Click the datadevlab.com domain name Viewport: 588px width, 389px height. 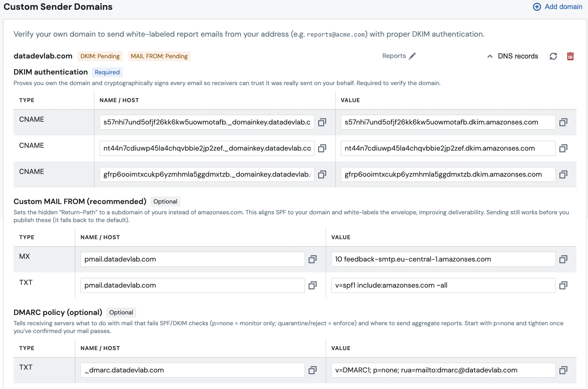[43, 56]
